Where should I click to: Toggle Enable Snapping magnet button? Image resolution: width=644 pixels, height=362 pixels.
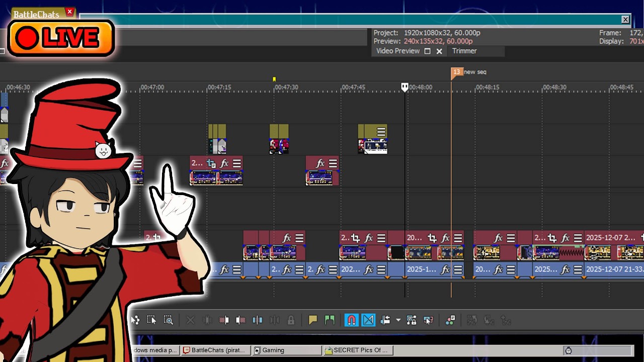[x=352, y=320]
